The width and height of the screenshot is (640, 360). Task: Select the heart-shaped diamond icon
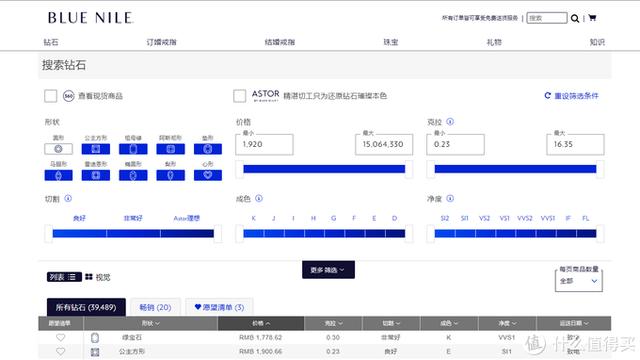click(x=208, y=175)
